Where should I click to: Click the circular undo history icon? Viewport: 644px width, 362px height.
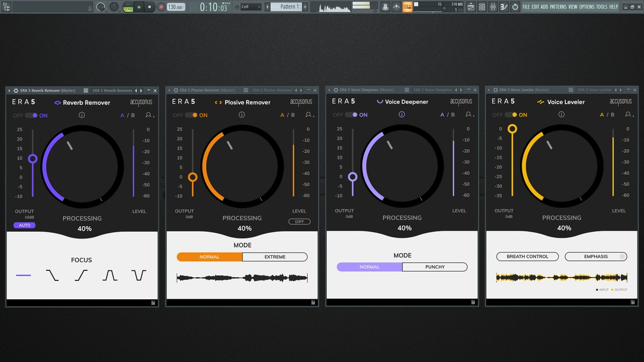(x=515, y=7)
